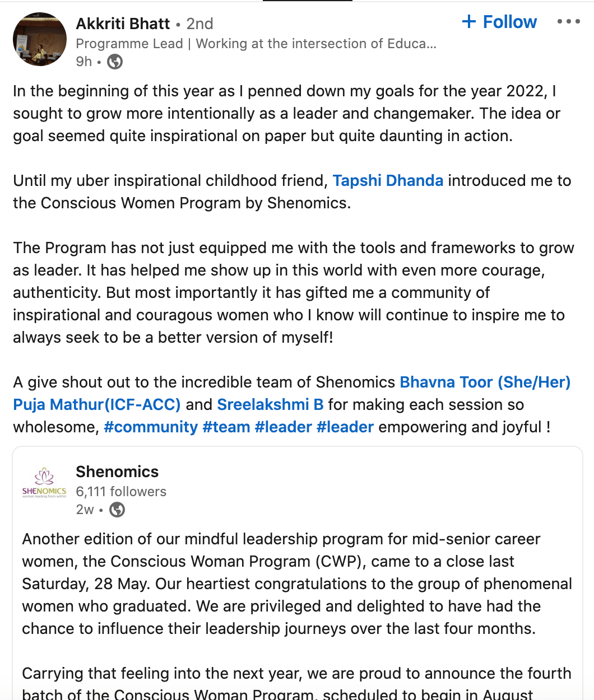Viewport: 594px width, 700px height.
Task: Open the three-dot post options menu
Action: coord(568,22)
